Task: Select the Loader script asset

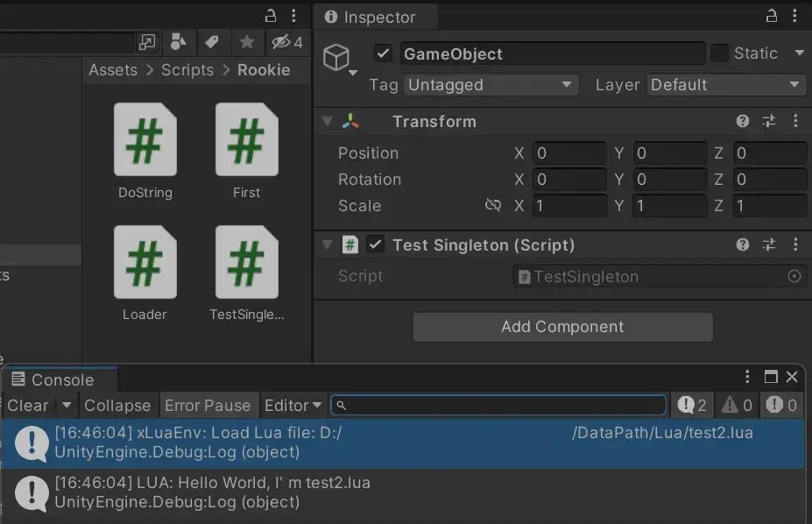Action: pos(145,273)
